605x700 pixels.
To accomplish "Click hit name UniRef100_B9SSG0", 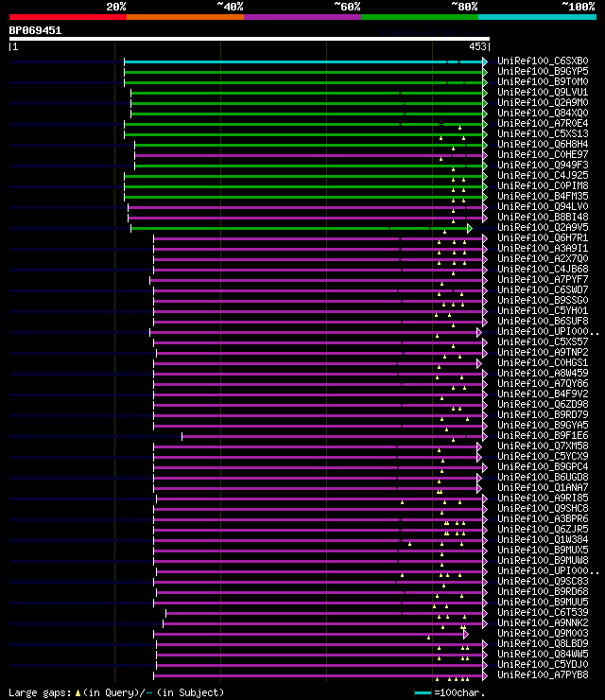I will [x=543, y=300].
